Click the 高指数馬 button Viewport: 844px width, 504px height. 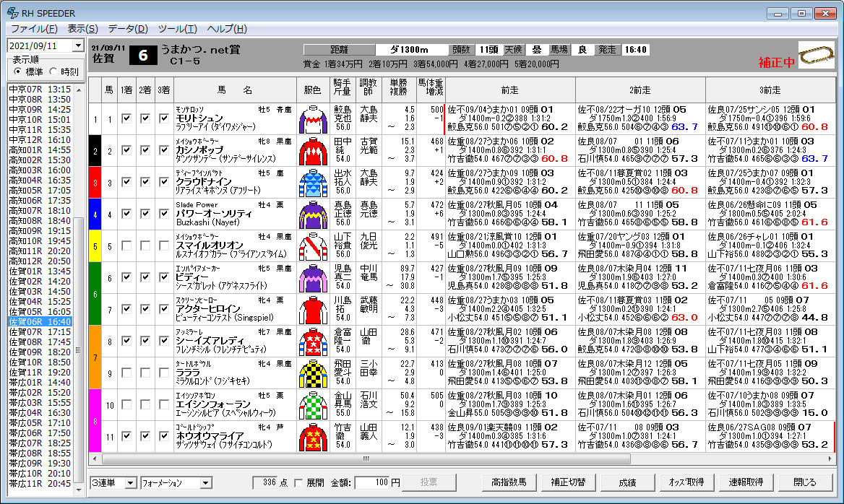[x=509, y=482]
